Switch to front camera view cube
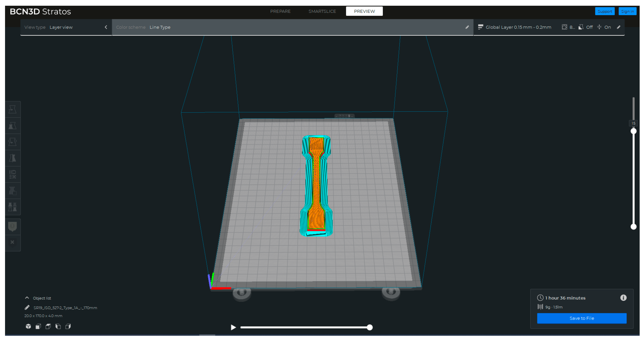The width and height of the screenshot is (644, 341). [38, 327]
